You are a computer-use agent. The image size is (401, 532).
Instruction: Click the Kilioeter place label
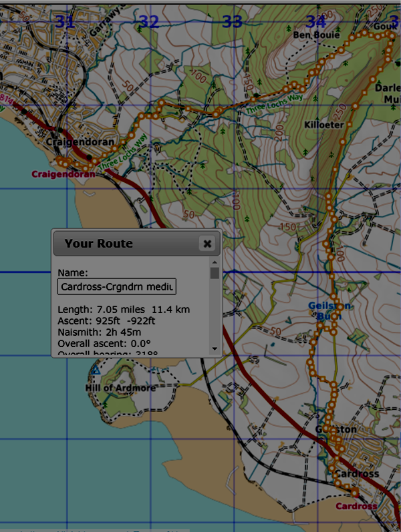(323, 125)
